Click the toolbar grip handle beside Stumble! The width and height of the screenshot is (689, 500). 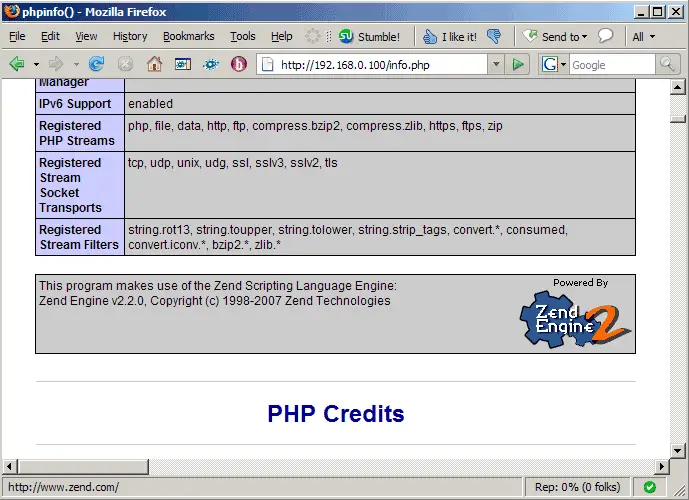click(329, 36)
